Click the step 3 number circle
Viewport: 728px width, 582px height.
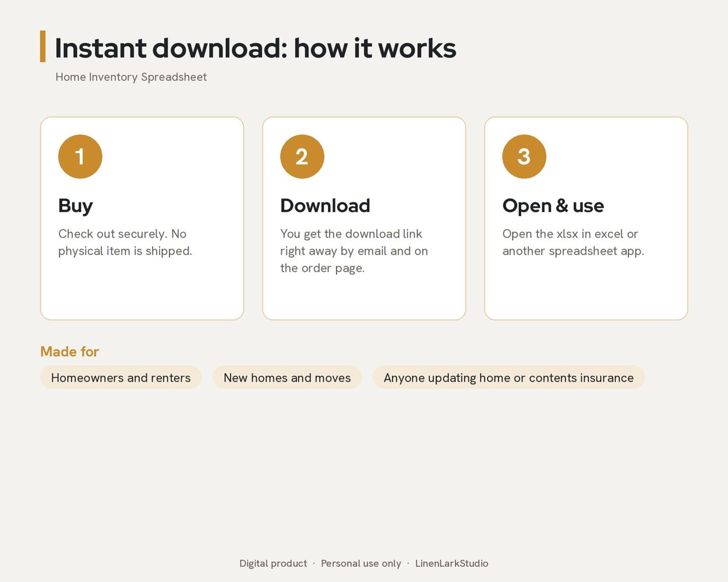pyautogui.click(x=524, y=157)
